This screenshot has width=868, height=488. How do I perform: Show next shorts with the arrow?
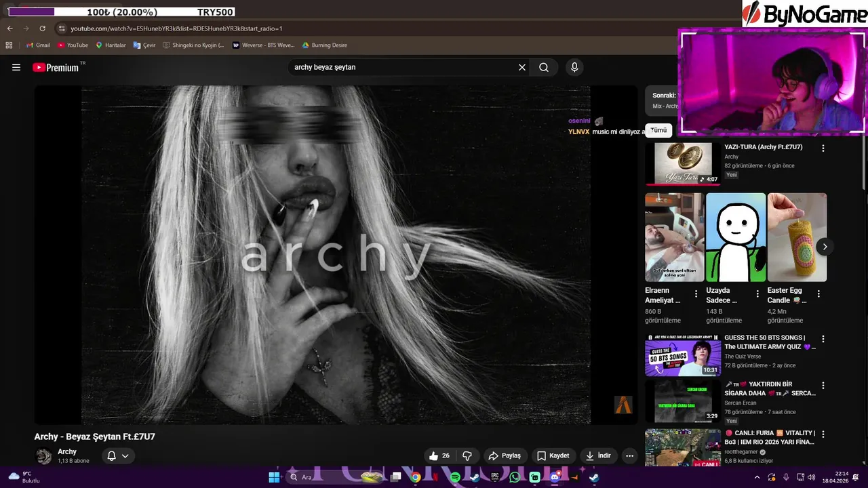pyautogui.click(x=825, y=247)
